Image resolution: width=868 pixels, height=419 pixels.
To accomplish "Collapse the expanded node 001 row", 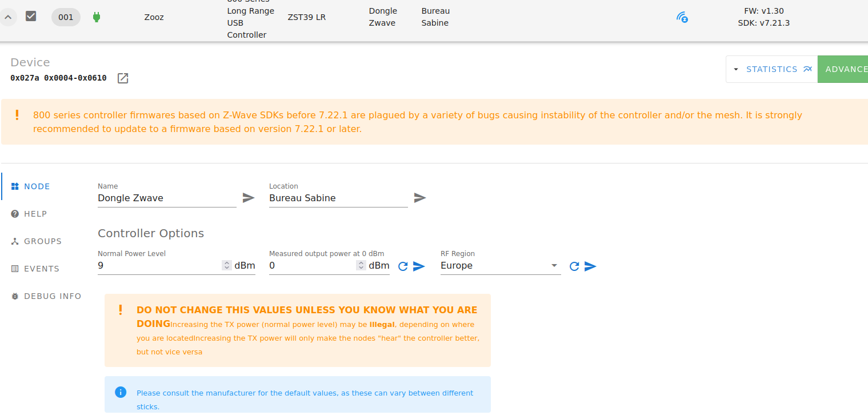I will 8,17.
